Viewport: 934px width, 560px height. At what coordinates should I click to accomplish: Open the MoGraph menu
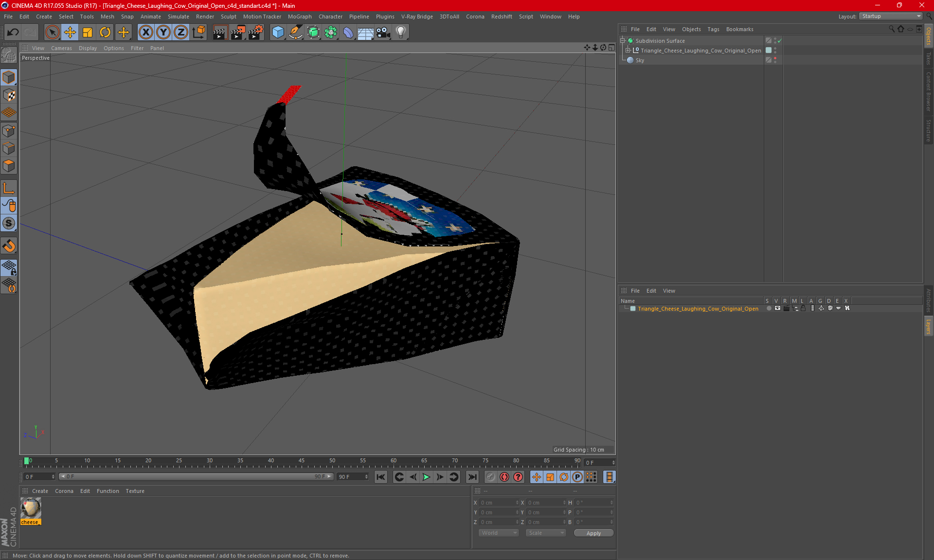(300, 17)
